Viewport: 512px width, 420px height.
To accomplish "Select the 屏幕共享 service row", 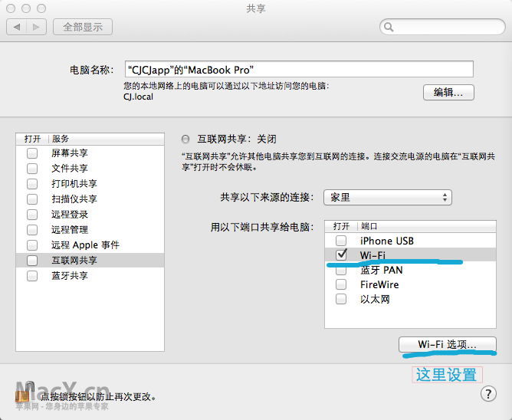I will click(x=90, y=153).
